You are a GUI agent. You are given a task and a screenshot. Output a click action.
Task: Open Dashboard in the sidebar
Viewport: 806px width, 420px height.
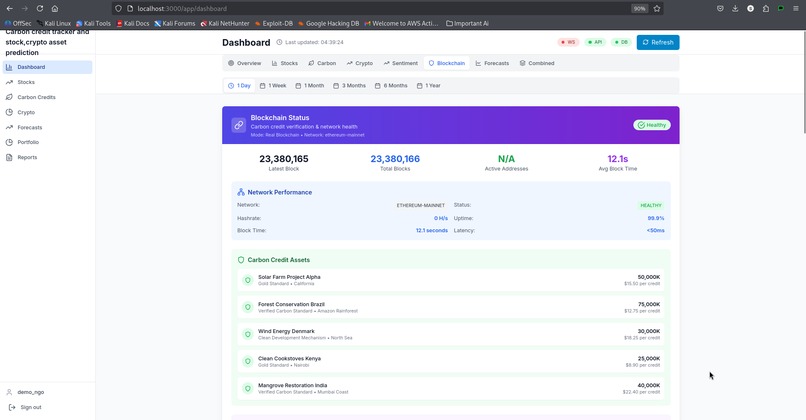[x=47, y=67]
